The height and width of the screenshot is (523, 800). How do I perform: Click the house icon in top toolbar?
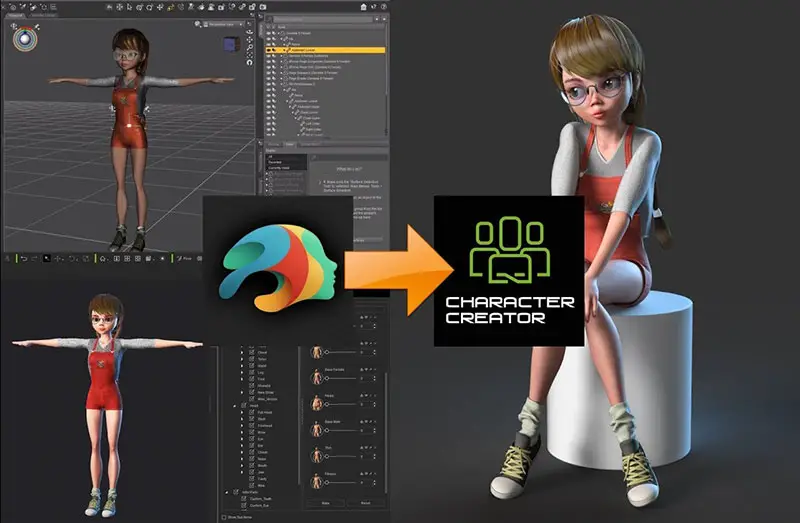point(363,7)
